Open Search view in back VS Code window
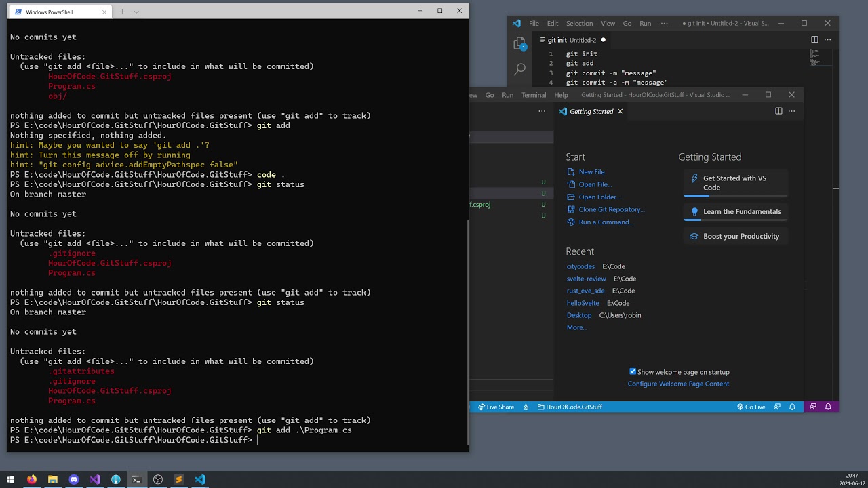The width and height of the screenshot is (868, 488). point(519,69)
